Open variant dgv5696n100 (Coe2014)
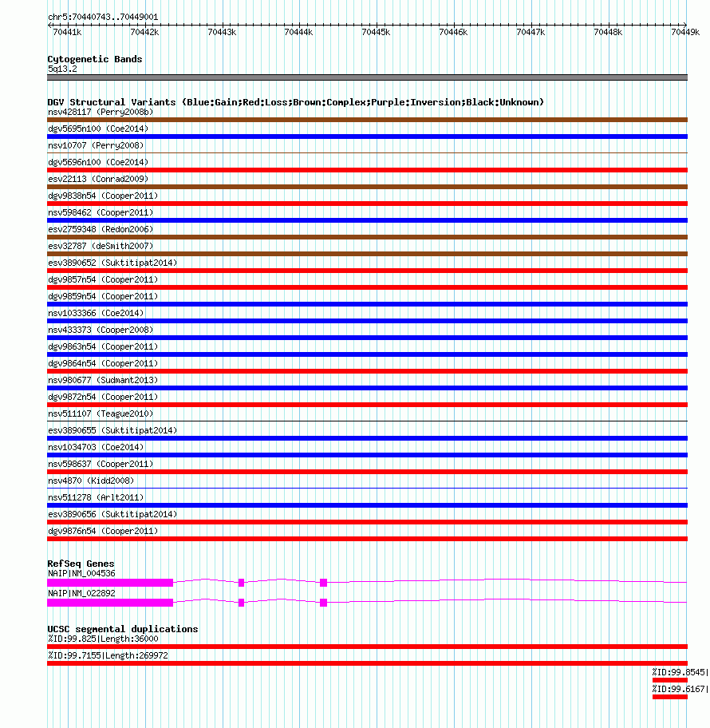The height and width of the screenshot is (728, 710). 98,162
